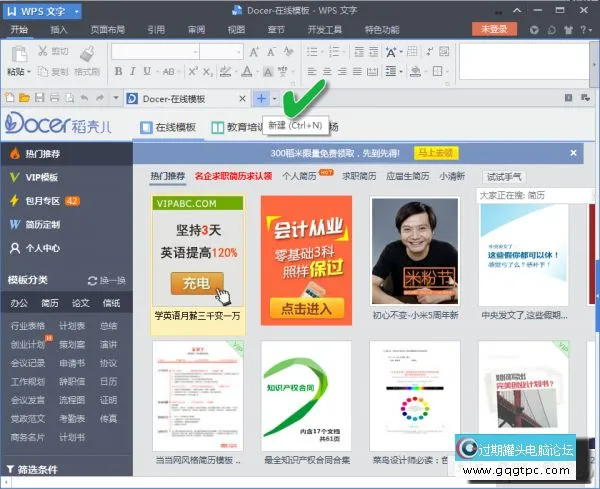
Task: Toggle Italic formatting
Action: pyautogui.click(x=133, y=71)
